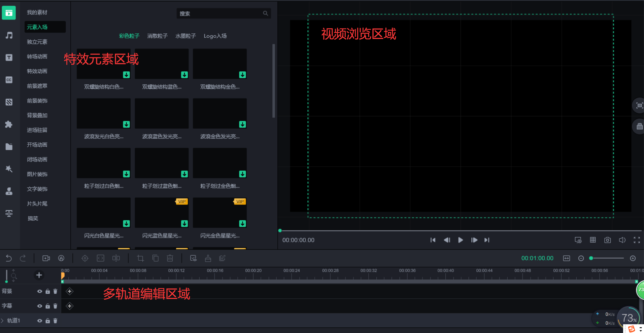
Task: Toggle the preview grid overlay
Action: pos(593,240)
